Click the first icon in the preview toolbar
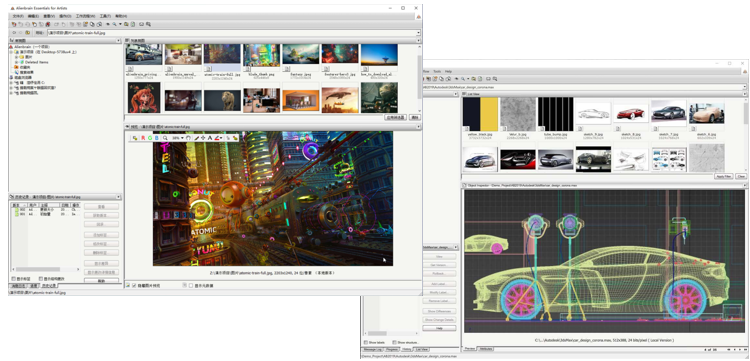This screenshot has width=750, height=361. [x=135, y=138]
